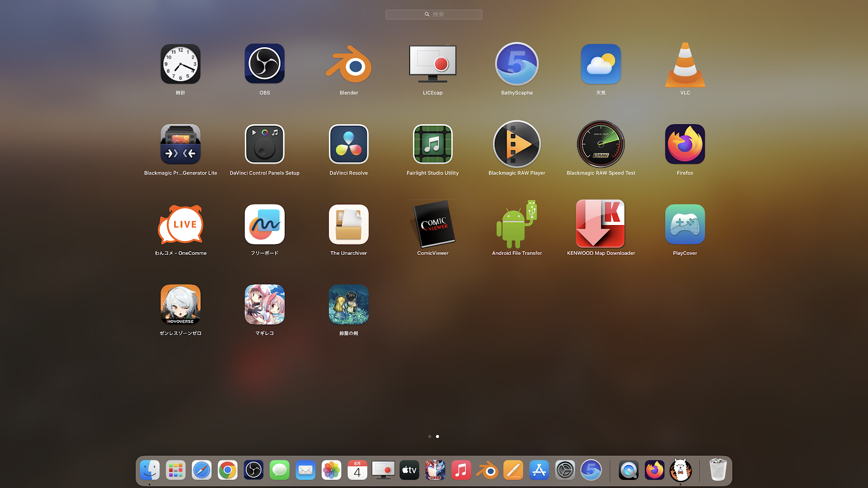Viewport: 868px width, 488px height.
Task: Open the 鈴蘭の剣 game
Action: pyautogui.click(x=349, y=305)
